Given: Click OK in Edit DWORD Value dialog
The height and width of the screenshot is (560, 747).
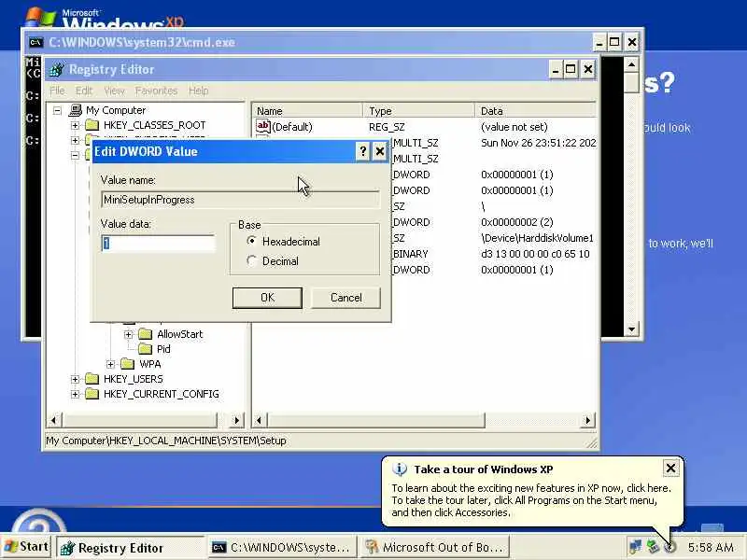Looking at the screenshot, I should (267, 298).
